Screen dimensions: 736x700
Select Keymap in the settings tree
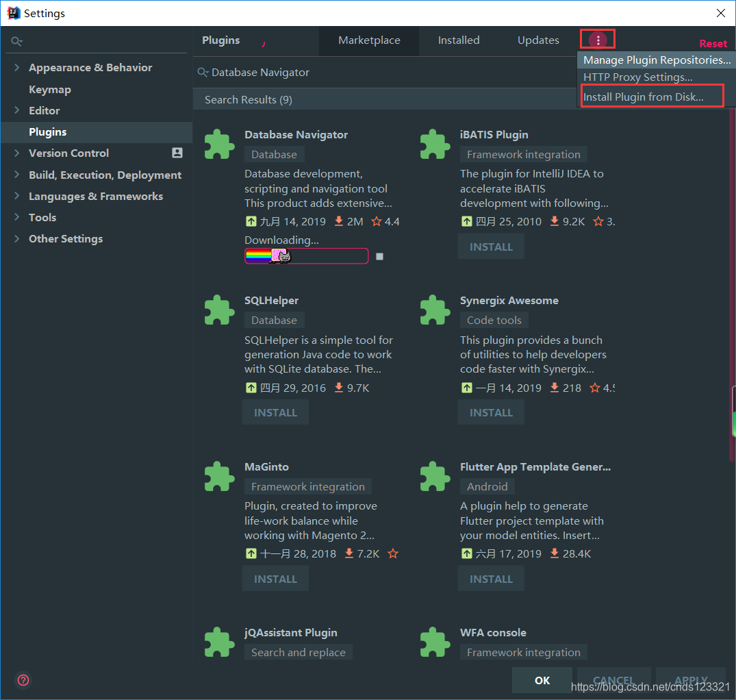tap(50, 89)
